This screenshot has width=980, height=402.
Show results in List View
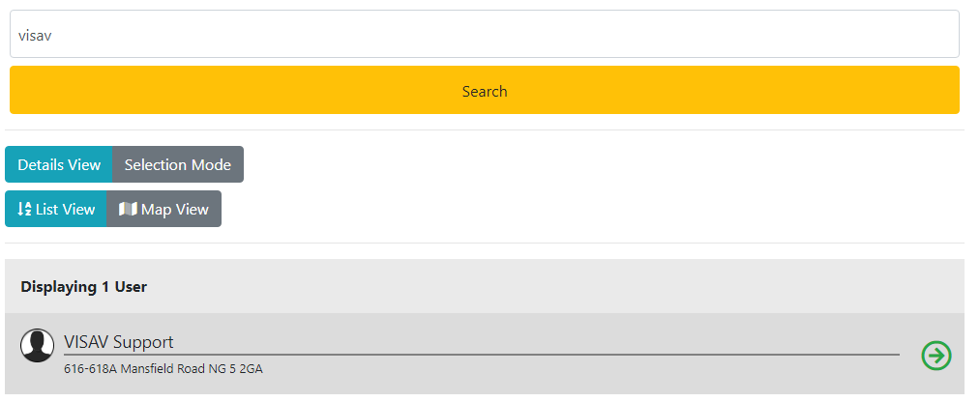56,210
